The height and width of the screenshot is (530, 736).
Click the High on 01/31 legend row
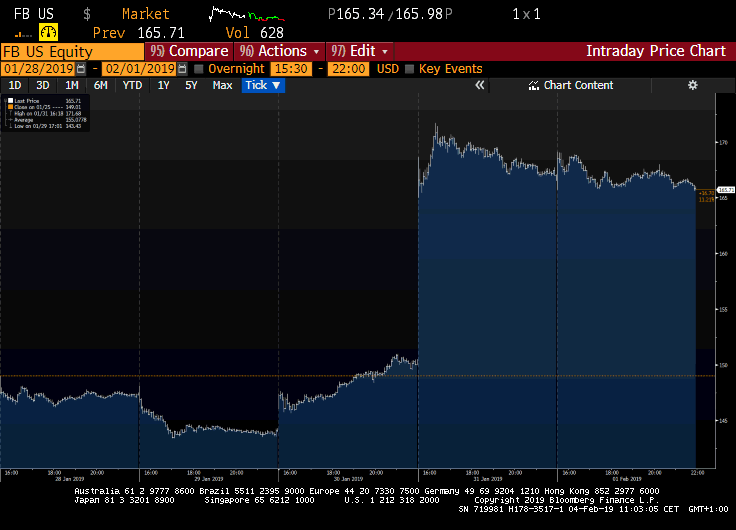point(47,114)
